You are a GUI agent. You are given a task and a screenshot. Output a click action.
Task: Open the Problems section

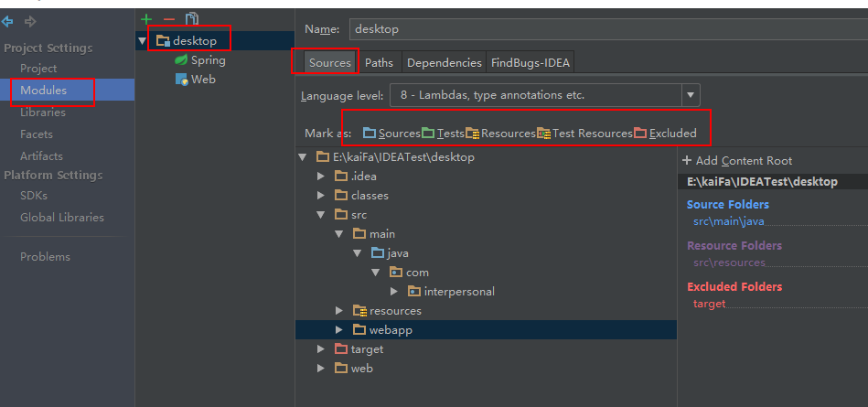[x=46, y=256]
